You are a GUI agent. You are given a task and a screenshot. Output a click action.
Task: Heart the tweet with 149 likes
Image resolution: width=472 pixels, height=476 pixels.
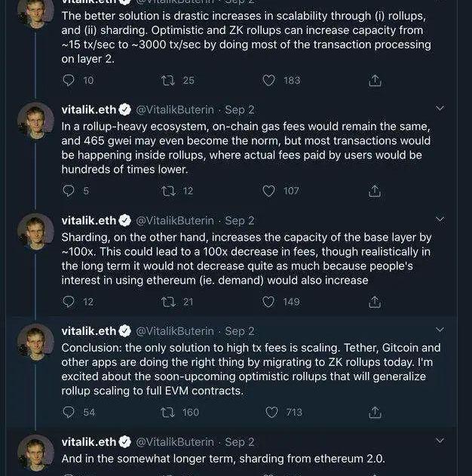268,302
